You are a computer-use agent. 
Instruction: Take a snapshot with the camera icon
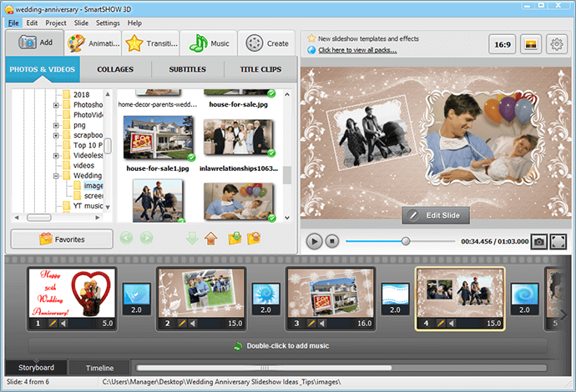click(539, 242)
